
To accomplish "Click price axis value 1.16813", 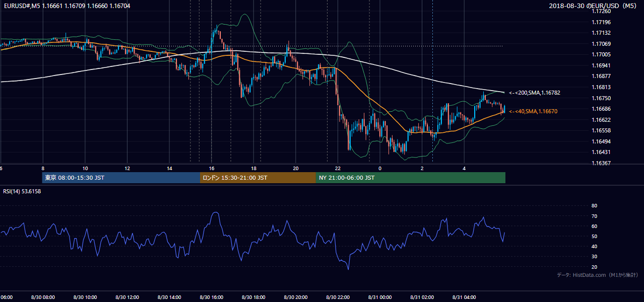I will point(601,87).
